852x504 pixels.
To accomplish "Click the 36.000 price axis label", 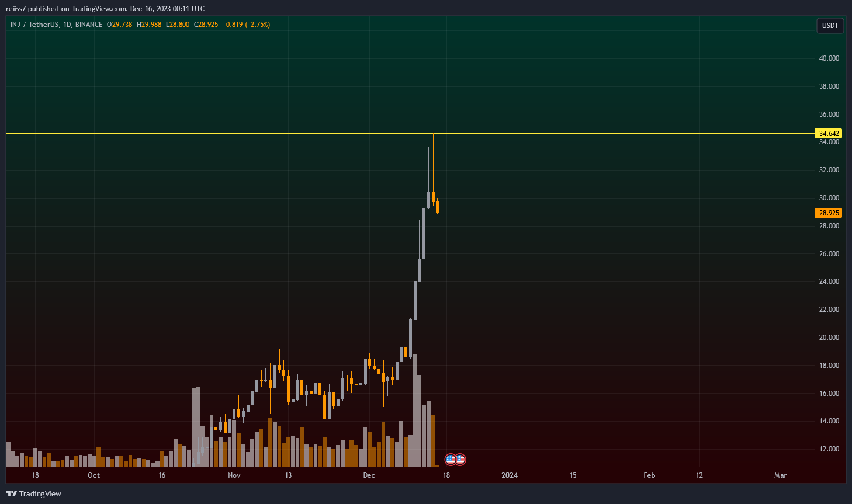I will [829, 114].
